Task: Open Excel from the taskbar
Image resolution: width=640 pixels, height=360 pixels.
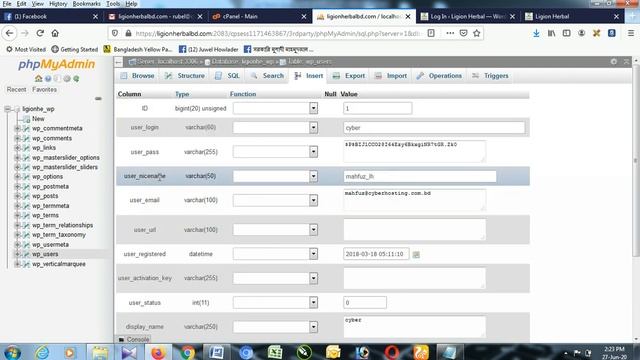Action: click(275, 353)
